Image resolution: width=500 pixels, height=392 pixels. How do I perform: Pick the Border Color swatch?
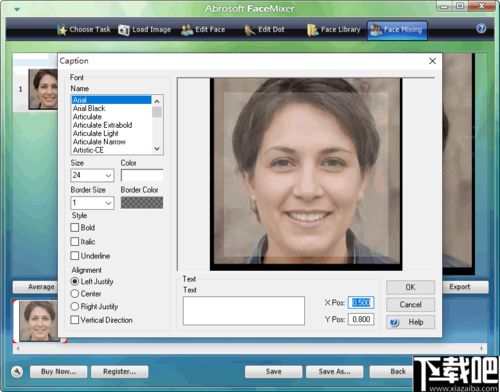point(142,202)
